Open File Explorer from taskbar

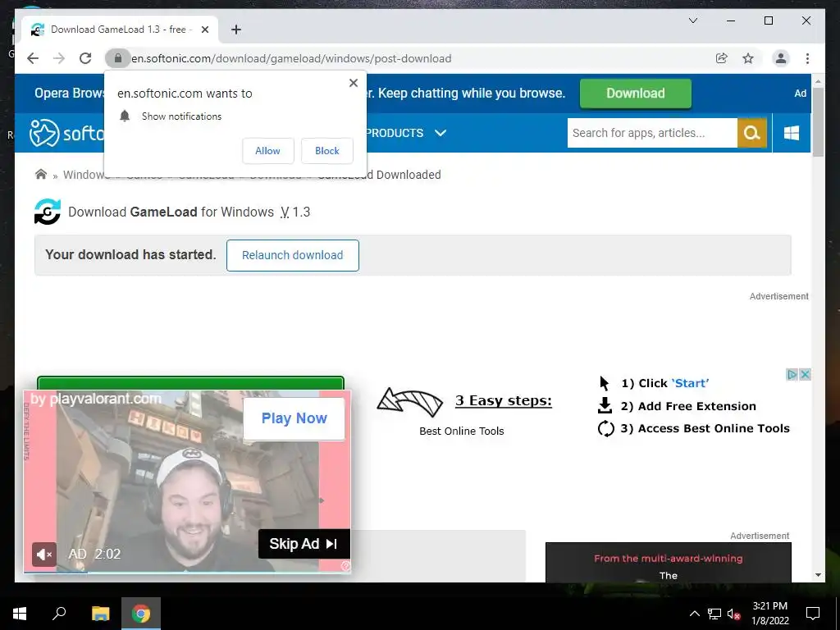pos(101,614)
